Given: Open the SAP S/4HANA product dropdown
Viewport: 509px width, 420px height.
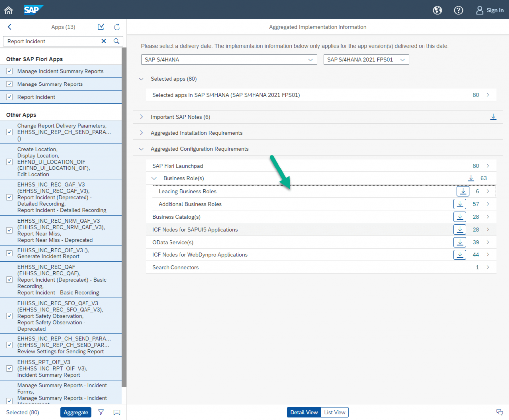Looking at the screenshot, I should pos(229,60).
